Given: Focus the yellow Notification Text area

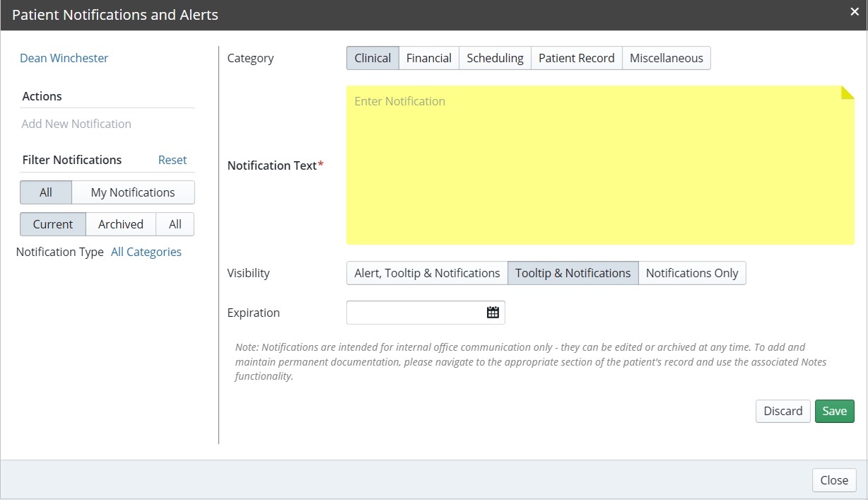Looking at the screenshot, I should click(600, 165).
